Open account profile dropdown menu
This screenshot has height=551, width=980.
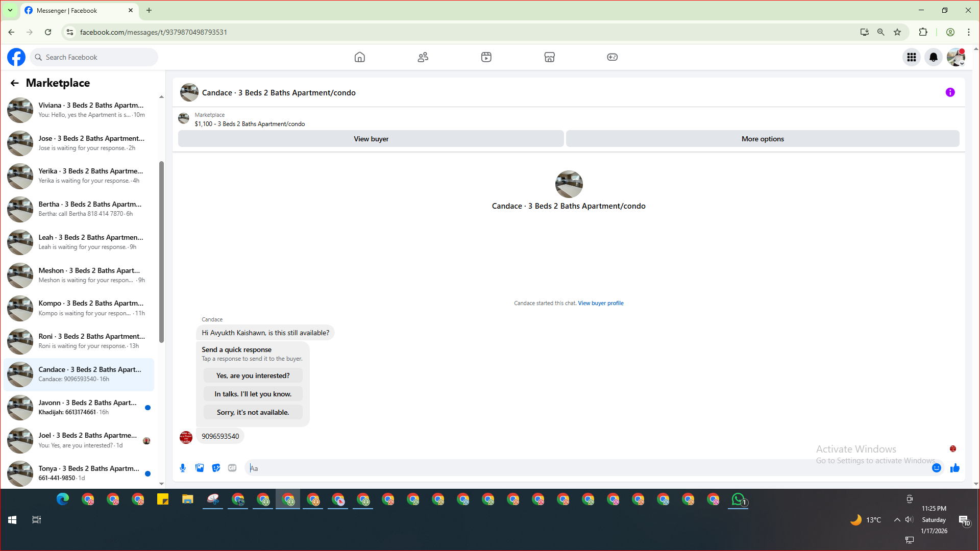(956, 57)
